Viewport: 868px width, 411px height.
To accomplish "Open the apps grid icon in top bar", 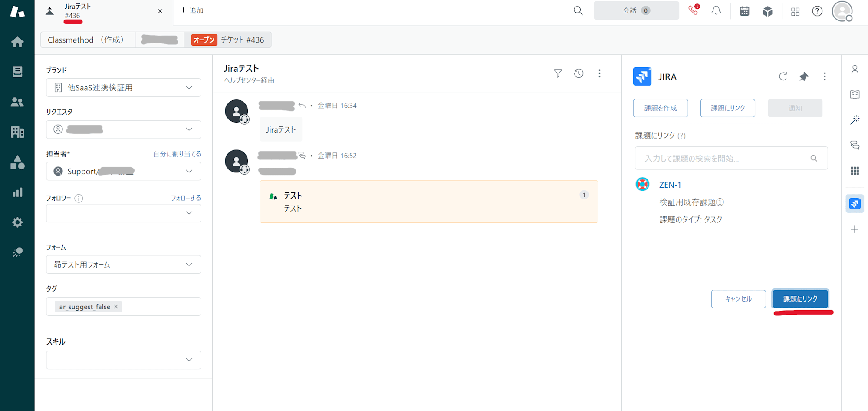I will [795, 12].
